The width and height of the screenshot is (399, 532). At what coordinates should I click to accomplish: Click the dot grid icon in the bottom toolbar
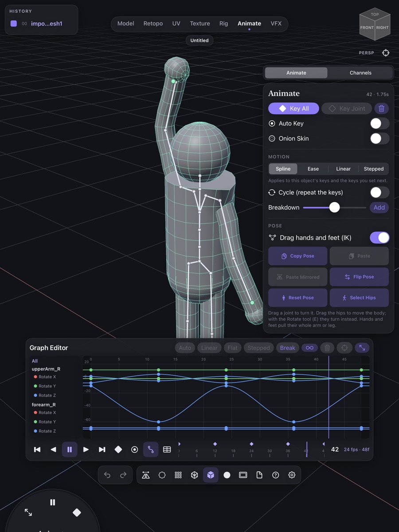[178, 475]
